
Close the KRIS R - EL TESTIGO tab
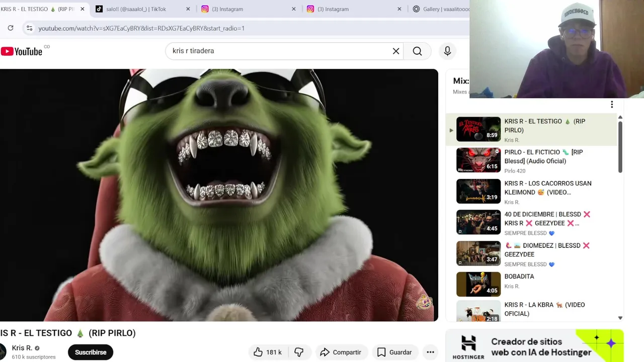click(83, 9)
